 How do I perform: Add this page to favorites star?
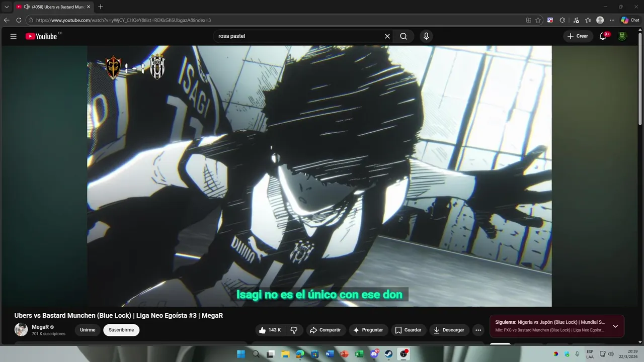538,20
